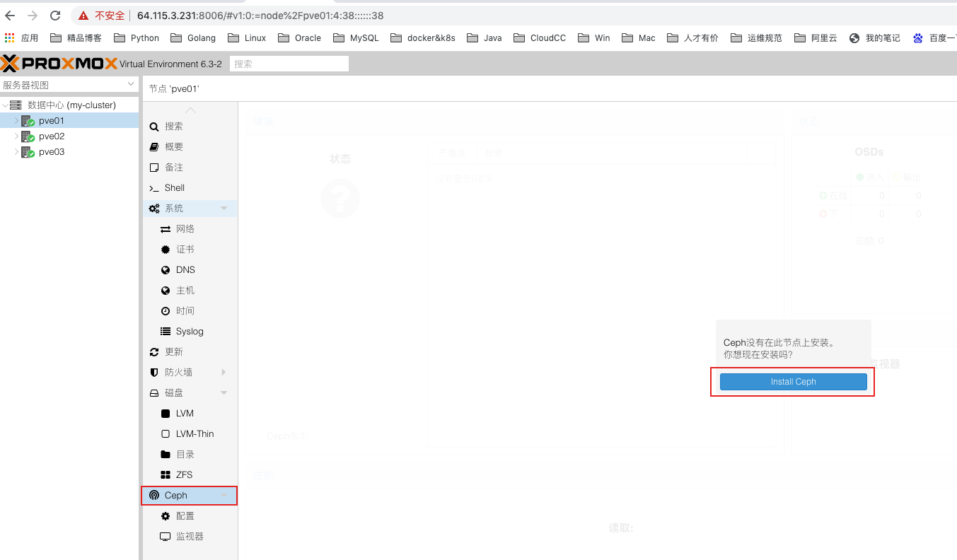This screenshot has height=560, width=957.
Task: Click the pve01 node icon
Action: click(x=28, y=121)
